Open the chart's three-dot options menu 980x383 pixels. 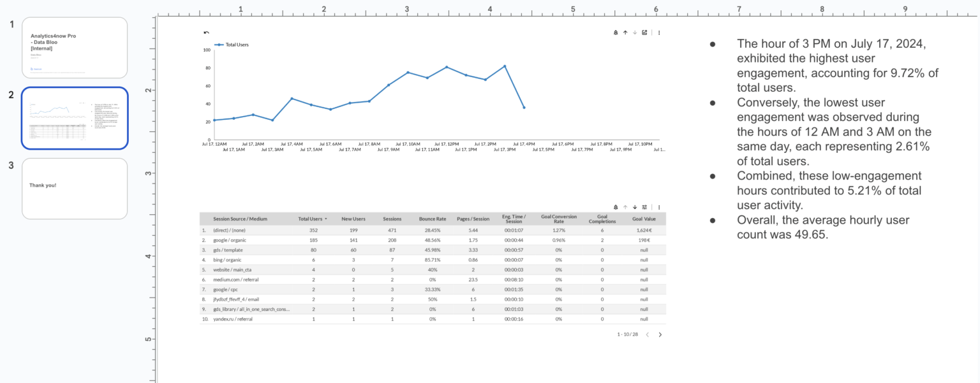(x=659, y=33)
